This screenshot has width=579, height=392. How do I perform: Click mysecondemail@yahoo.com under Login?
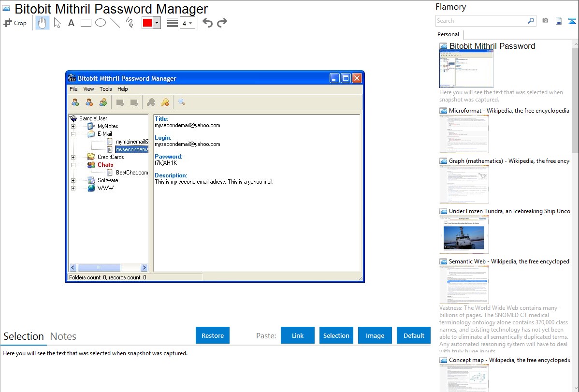click(188, 144)
